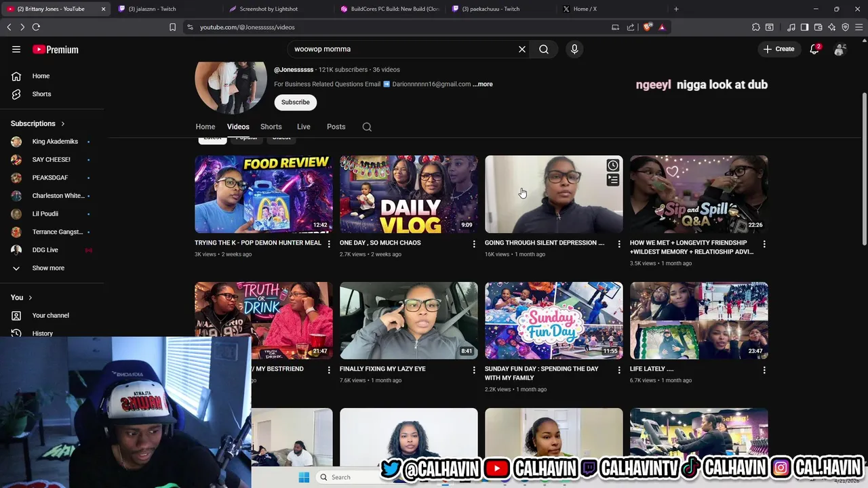The height and width of the screenshot is (488, 868).
Task: Switch to the channel Shorts tab
Action: tap(271, 127)
